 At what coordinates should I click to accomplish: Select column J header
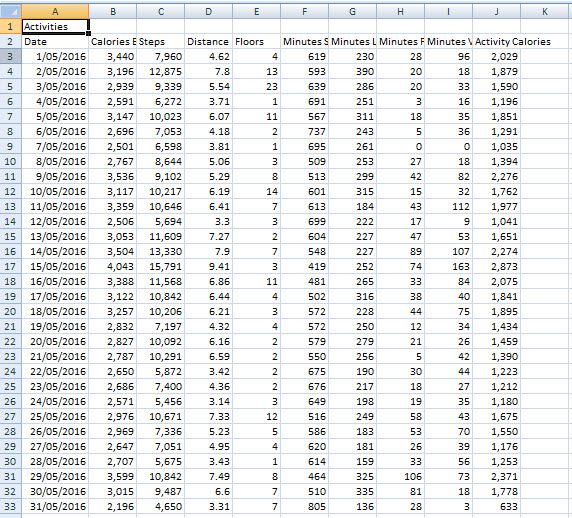click(496, 11)
